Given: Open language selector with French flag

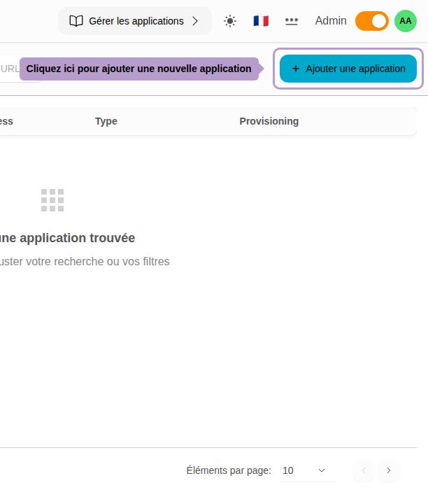Looking at the screenshot, I should [x=261, y=21].
